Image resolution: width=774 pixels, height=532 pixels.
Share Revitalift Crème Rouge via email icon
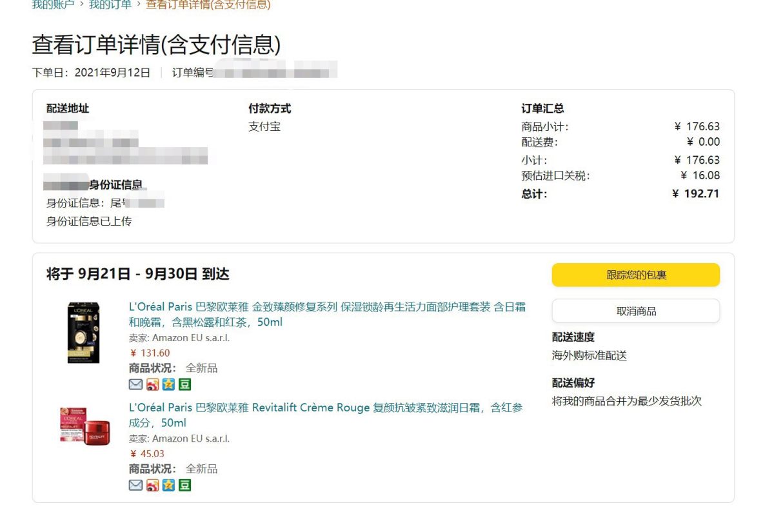pyautogui.click(x=135, y=485)
